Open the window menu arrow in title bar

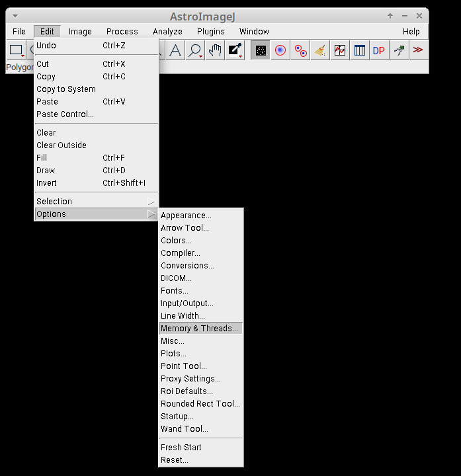(15, 16)
